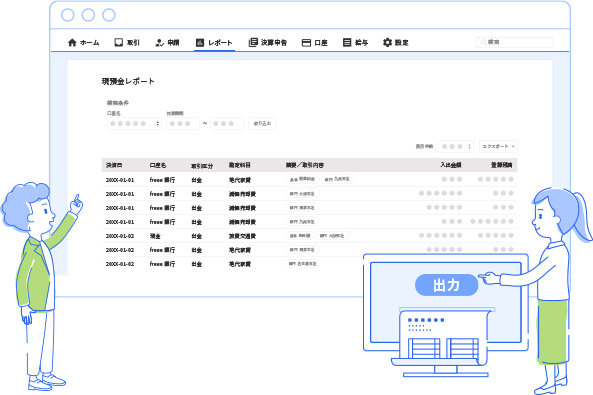Click the 現預金レポート page heading
Viewport: 593px width, 395px height.
[128, 81]
